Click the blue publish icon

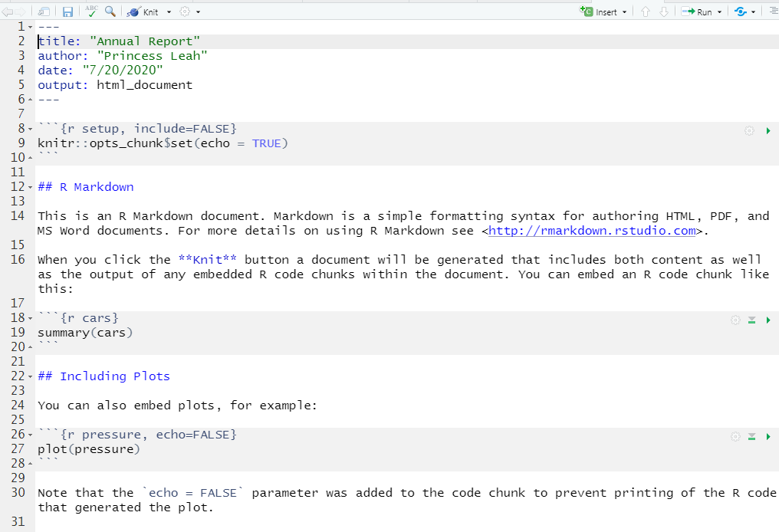coord(741,11)
